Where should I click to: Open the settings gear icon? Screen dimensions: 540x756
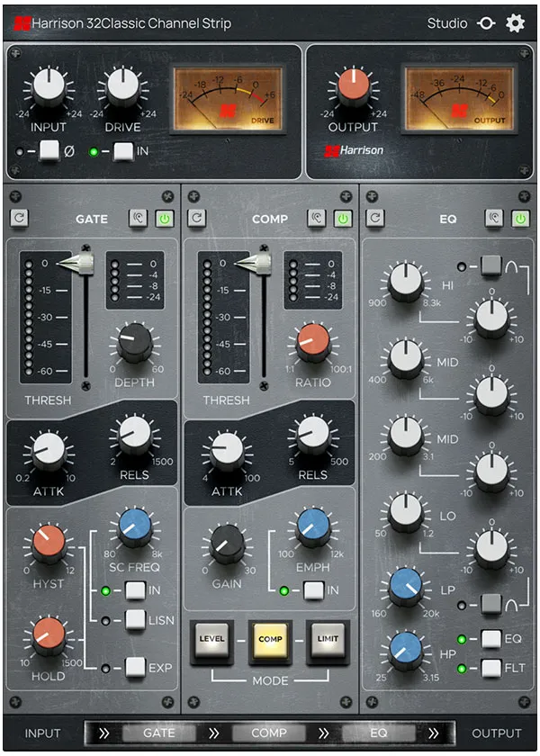click(x=515, y=23)
